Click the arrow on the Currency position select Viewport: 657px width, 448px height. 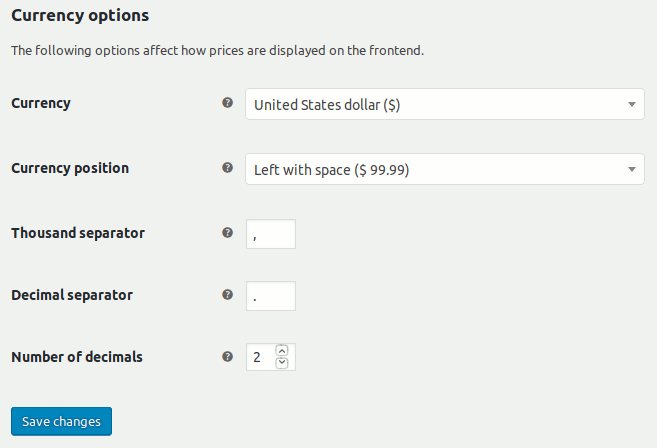632,169
